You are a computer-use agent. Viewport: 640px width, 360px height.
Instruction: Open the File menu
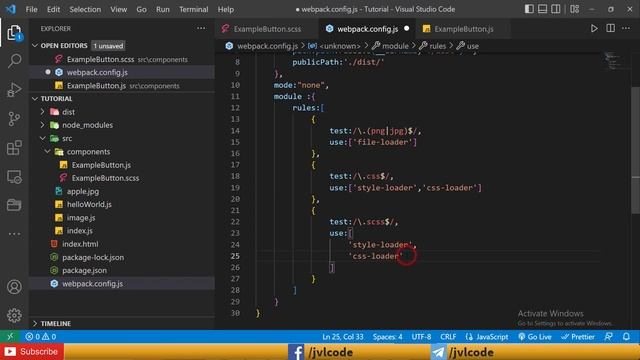coord(31,9)
